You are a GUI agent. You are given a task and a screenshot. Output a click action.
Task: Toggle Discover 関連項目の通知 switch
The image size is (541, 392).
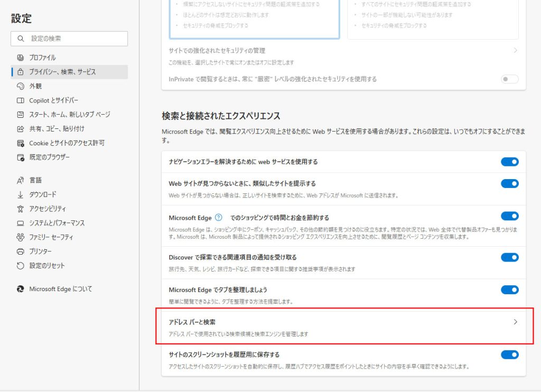click(510, 257)
